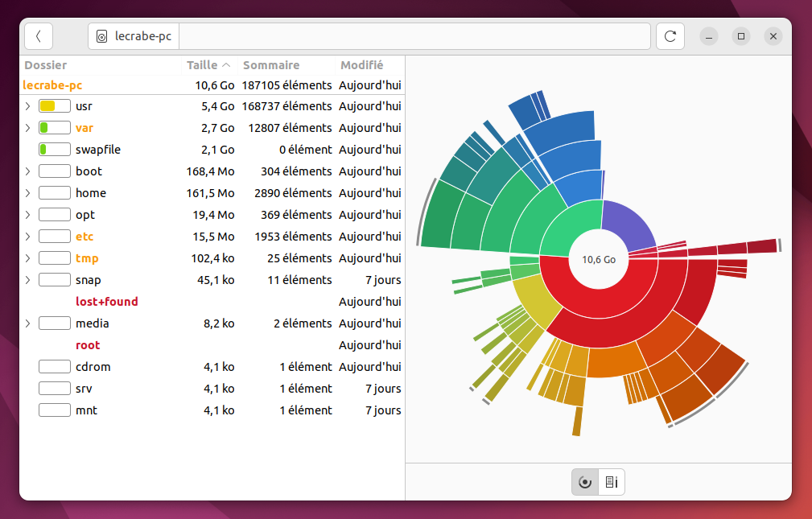Expand the home folder chevron

[28, 193]
